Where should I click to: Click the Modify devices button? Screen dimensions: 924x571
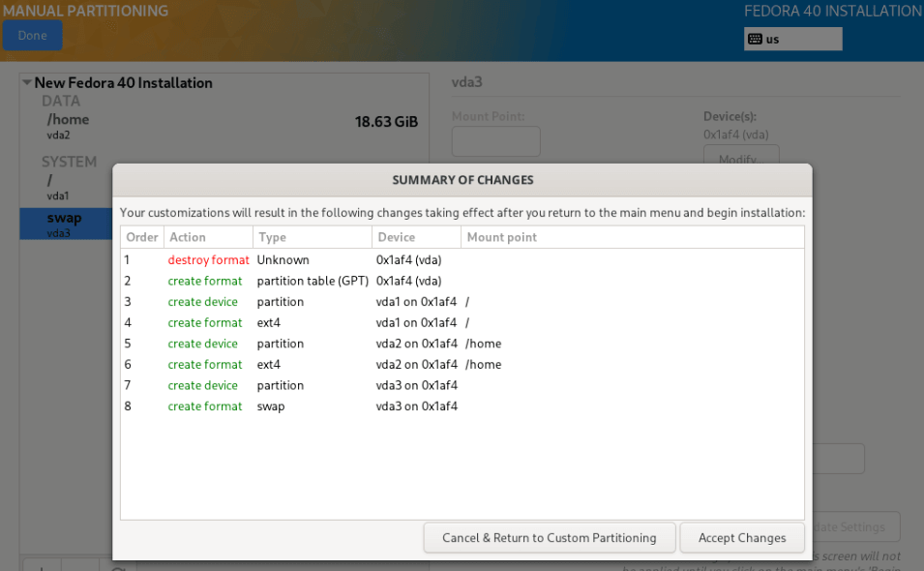(x=741, y=155)
